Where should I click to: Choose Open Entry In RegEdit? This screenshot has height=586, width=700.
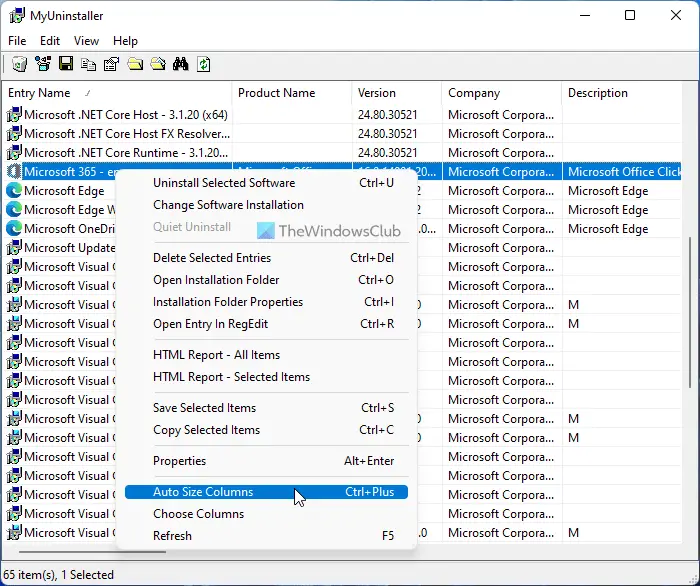[x=267, y=324]
